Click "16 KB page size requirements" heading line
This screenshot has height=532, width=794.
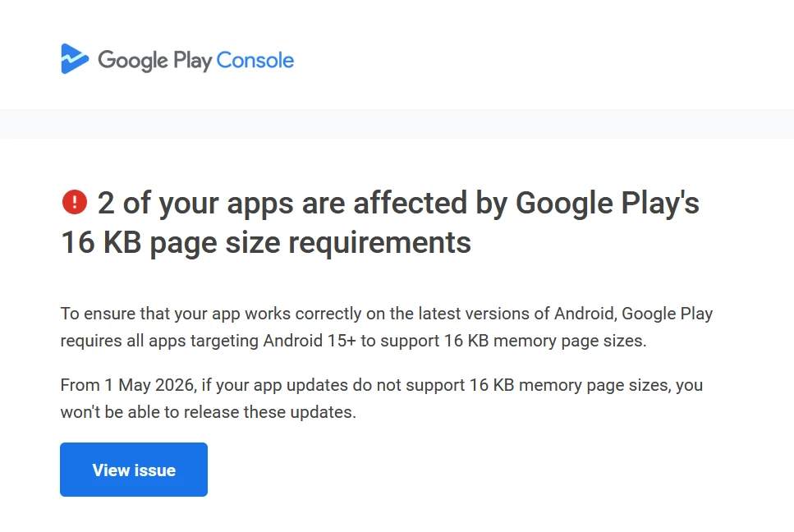pos(266,242)
